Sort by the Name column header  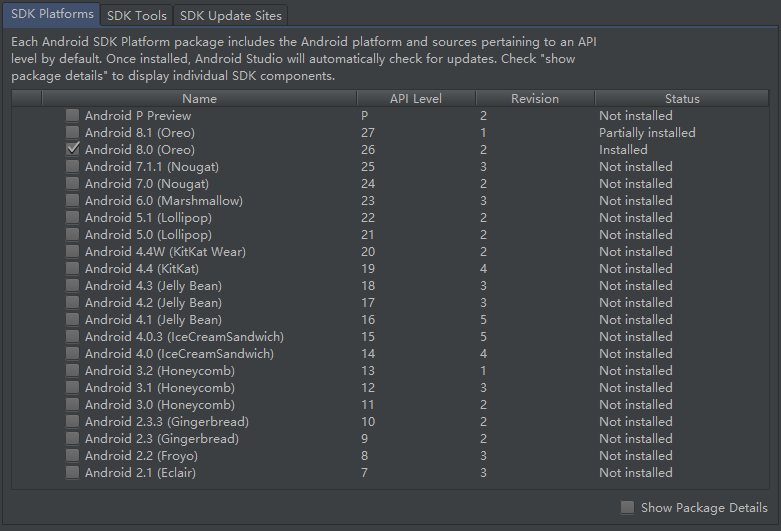[199, 99]
